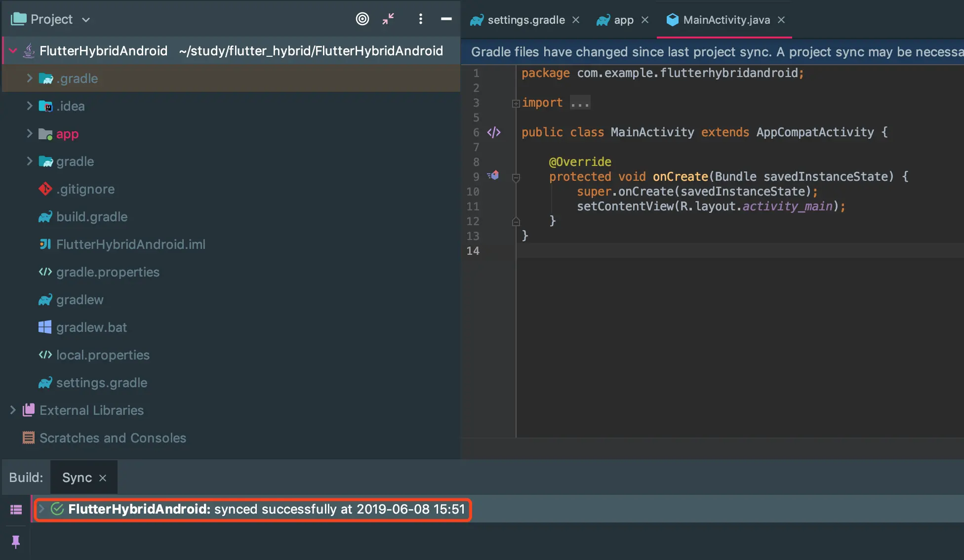Open Project panel options (three dots)
The width and height of the screenshot is (964, 560).
click(x=420, y=19)
